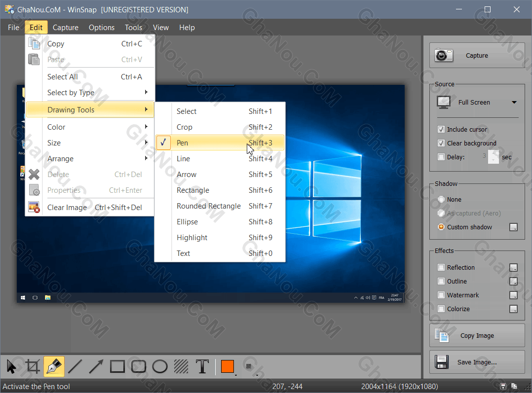Pick the Arrow drawing tool icon in toolbar

click(96, 366)
